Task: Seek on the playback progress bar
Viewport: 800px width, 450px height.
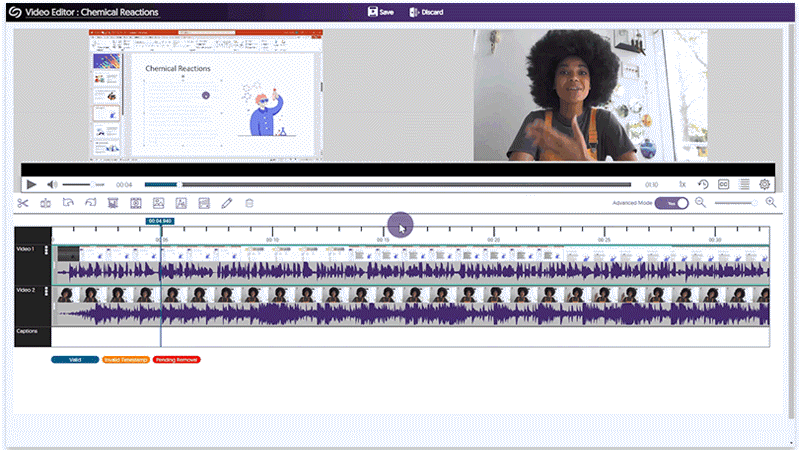Action: pyautogui.click(x=388, y=184)
